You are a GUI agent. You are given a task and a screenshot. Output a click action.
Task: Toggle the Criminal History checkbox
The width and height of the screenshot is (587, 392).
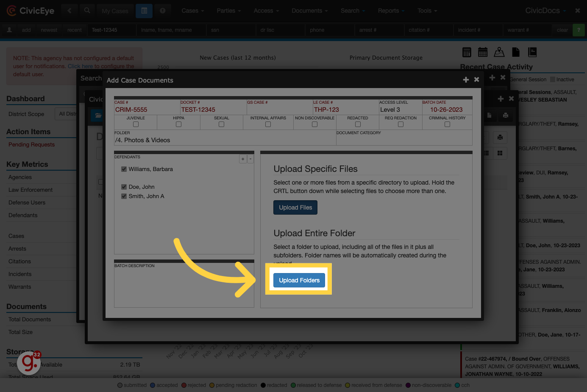tap(447, 124)
